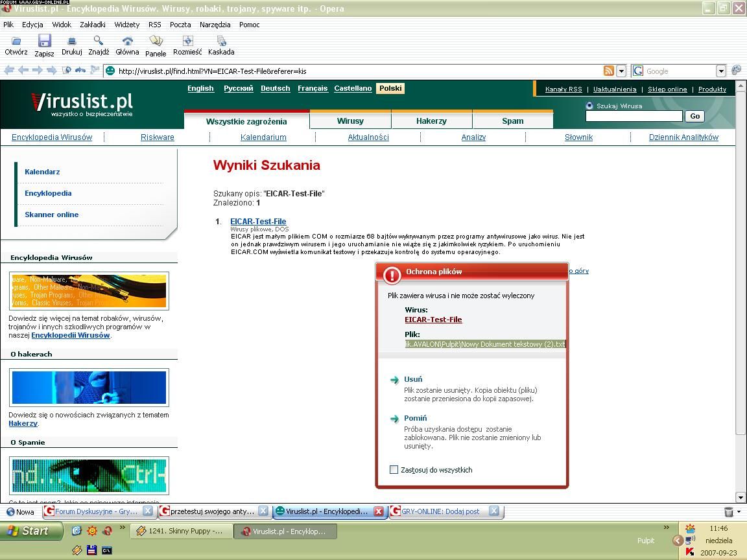Click the Winamp quick launch icon
Screen dimensions: 747x560
click(77, 550)
